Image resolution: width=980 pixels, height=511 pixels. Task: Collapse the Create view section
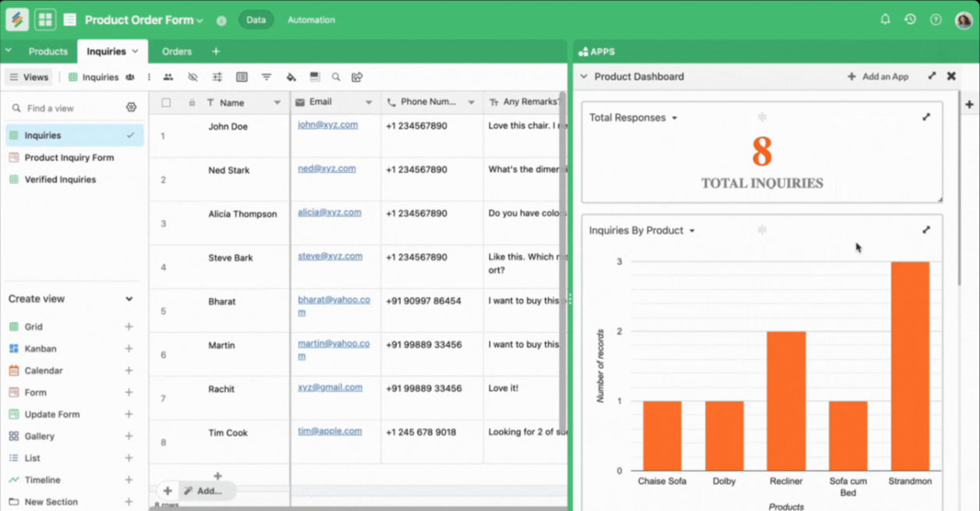pos(129,299)
